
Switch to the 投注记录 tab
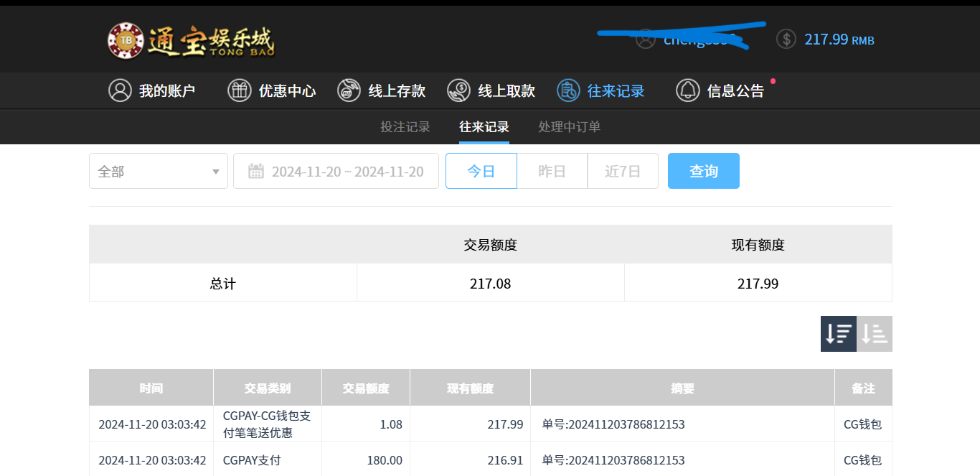pyautogui.click(x=405, y=127)
